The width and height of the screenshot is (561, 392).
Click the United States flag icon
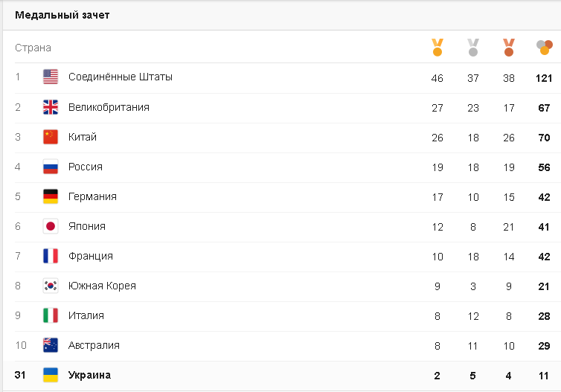pyautogui.click(x=51, y=77)
